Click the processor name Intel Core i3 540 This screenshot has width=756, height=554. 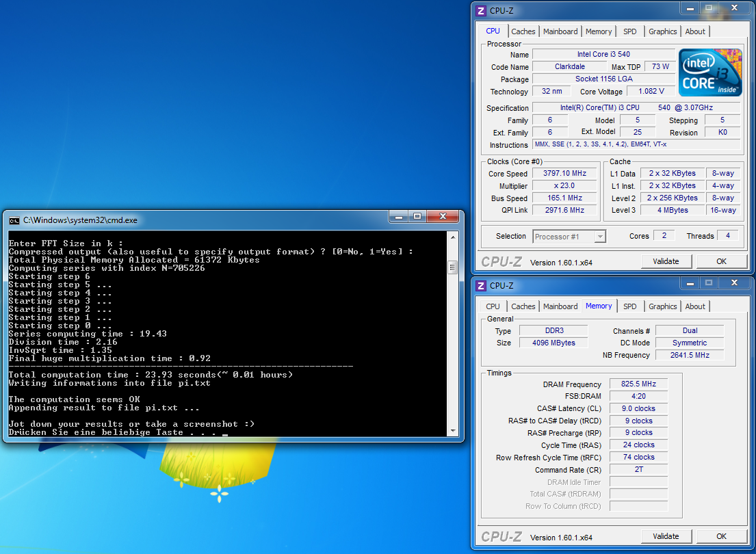click(603, 55)
